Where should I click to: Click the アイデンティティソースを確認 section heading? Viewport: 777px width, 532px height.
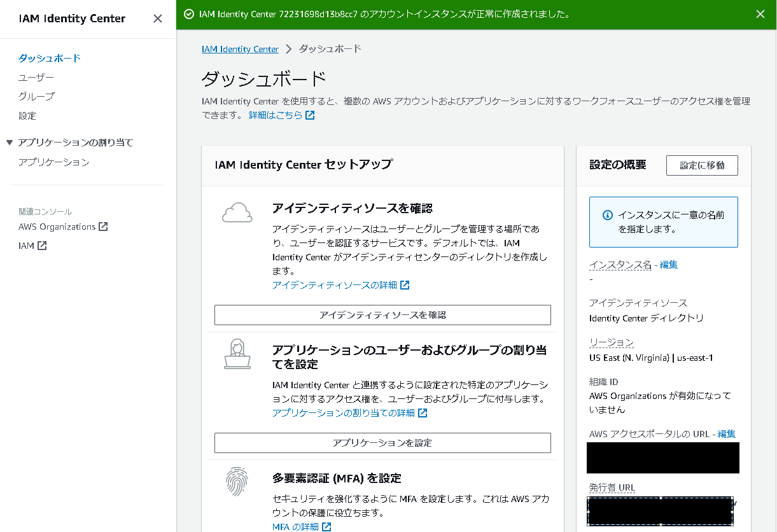click(x=353, y=208)
